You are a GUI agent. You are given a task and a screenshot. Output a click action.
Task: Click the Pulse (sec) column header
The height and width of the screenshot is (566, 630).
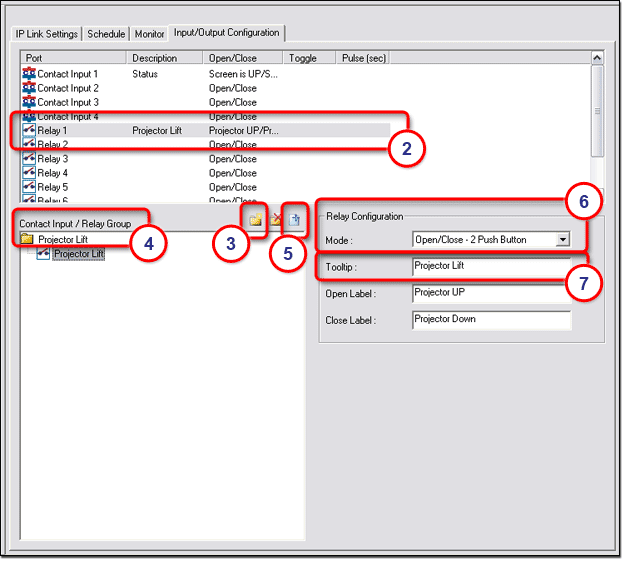[x=364, y=58]
